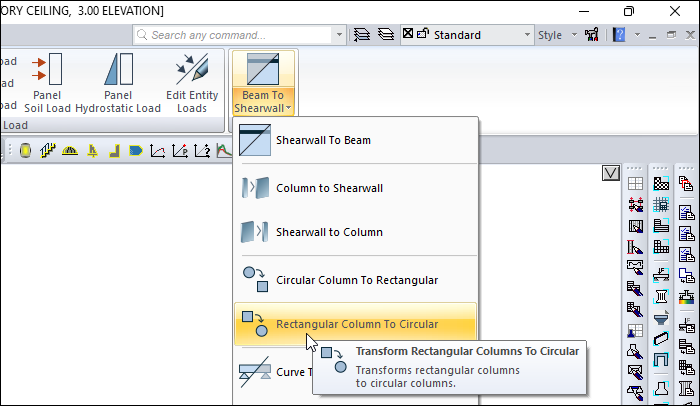This screenshot has width=700, height=406.
Task: Choose Circular Column To Rectangular
Action: click(x=356, y=279)
